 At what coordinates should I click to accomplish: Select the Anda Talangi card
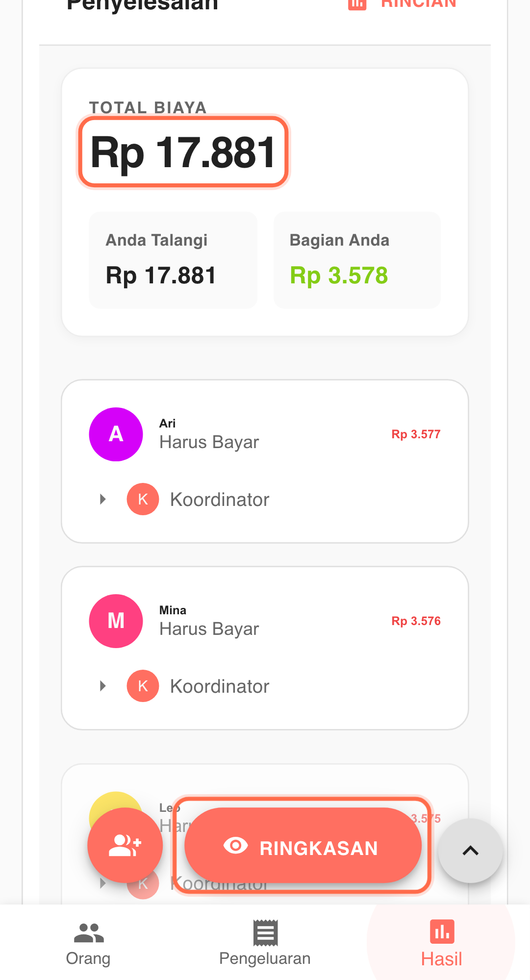coord(173,260)
